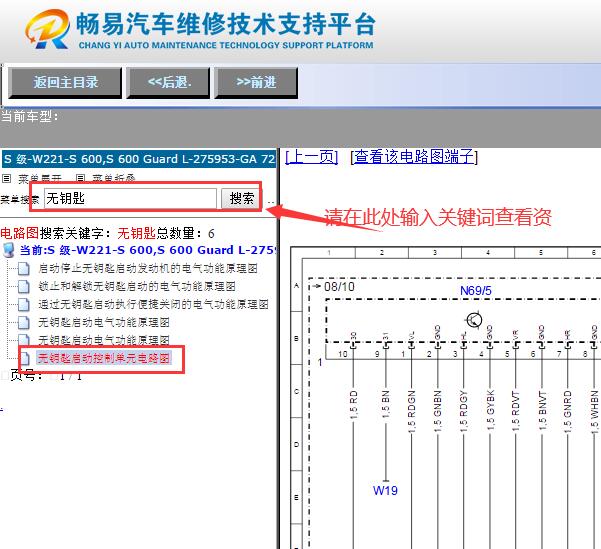Open 通过无钥匙启动执行便捷关闭的电气功能原理图

tap(146, 304)
